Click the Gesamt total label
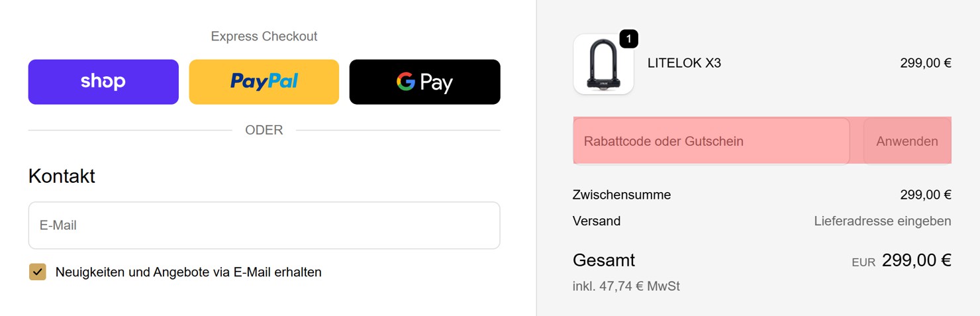This screenshot has height=316, width=980. pyautogui.click(x=603, y=260)
